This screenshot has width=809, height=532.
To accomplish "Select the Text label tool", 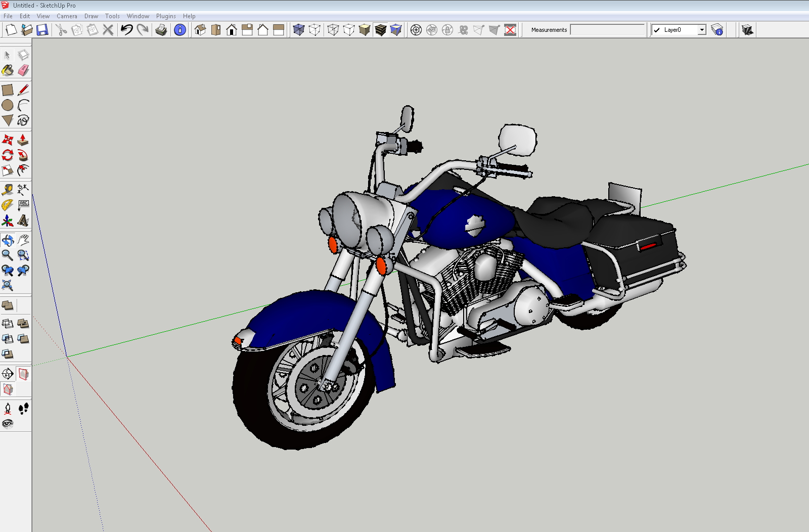I will (x=23, y=205).
